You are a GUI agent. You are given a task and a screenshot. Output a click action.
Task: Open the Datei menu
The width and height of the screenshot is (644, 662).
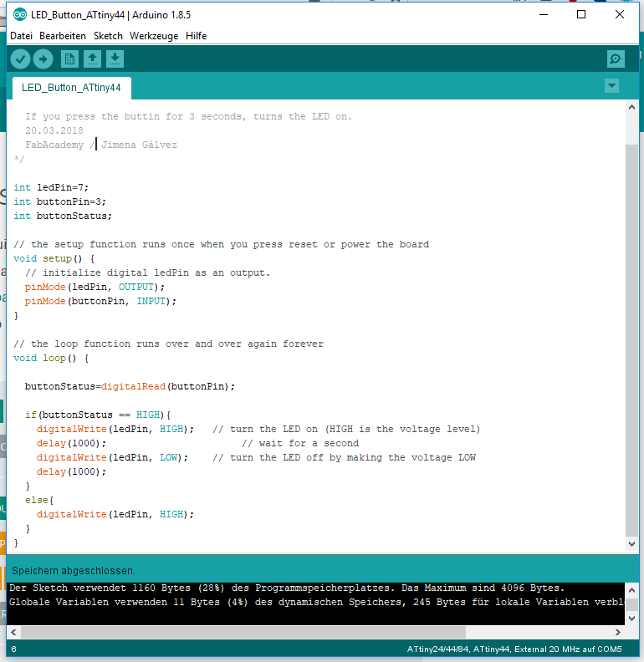[21, 36]
